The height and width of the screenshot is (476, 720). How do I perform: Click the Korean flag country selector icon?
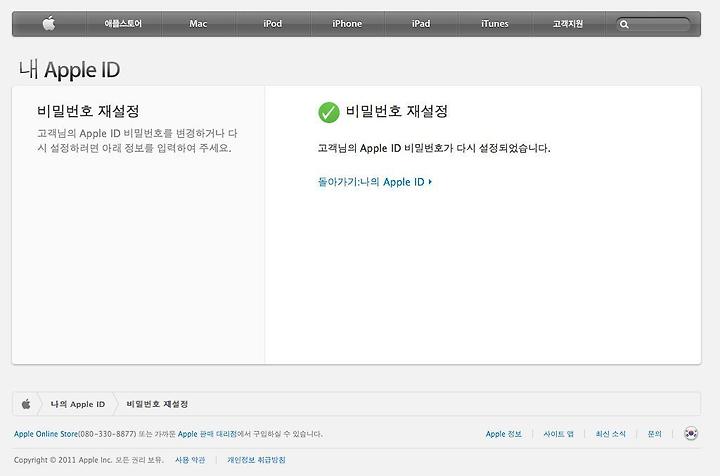(691, 433)
